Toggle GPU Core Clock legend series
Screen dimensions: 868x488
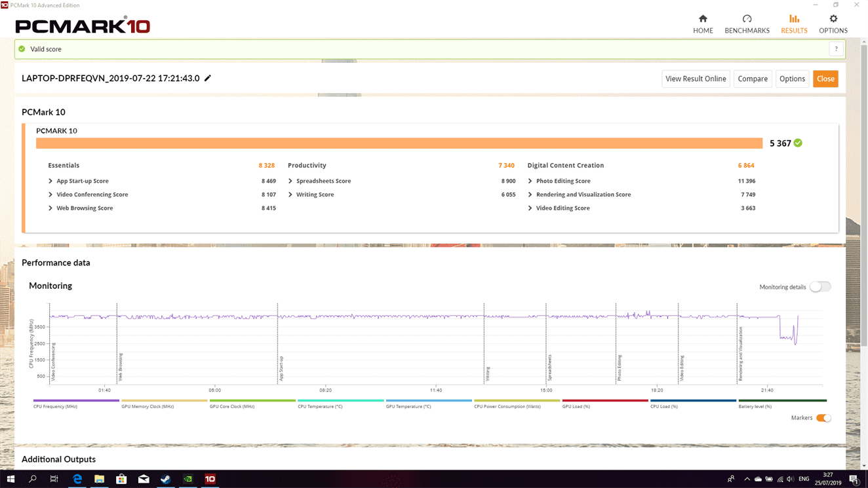(x=252, y=404)
